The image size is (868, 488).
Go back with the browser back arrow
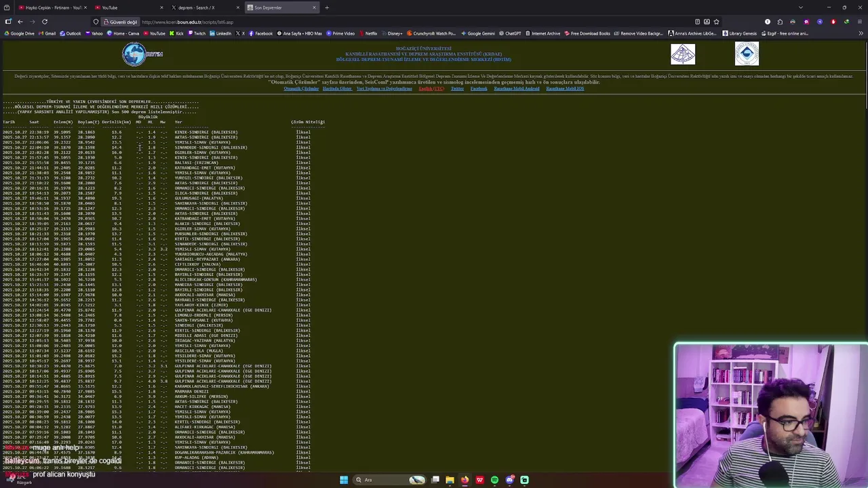20,22
